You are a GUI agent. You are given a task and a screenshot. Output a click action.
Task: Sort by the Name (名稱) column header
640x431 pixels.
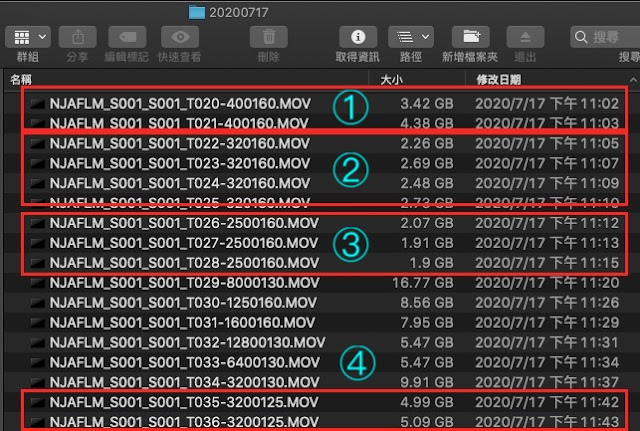pos(21,80)
